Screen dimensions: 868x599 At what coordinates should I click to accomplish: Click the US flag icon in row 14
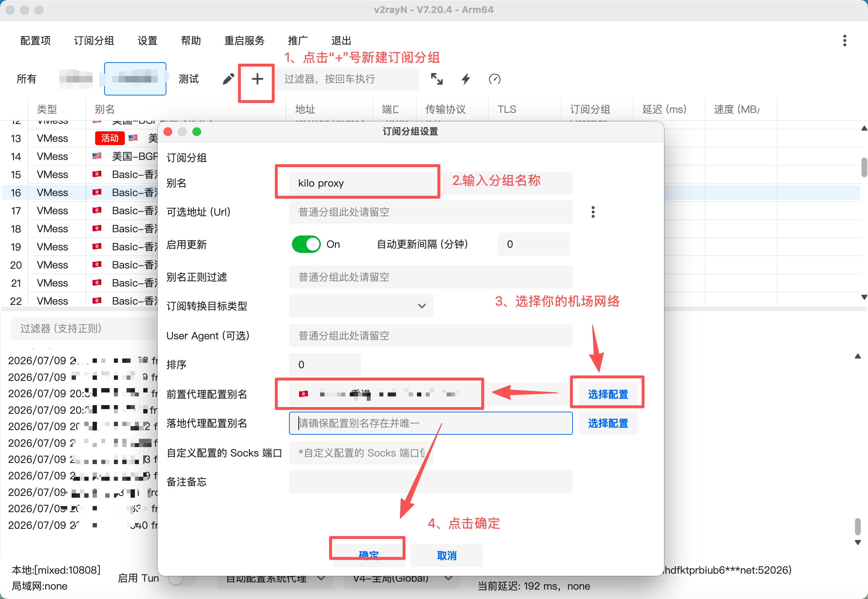pos(97,156)
